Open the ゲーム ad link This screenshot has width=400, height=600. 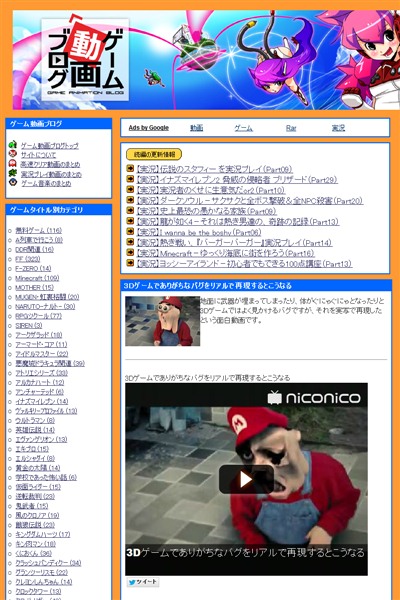(x=243, y=128)
